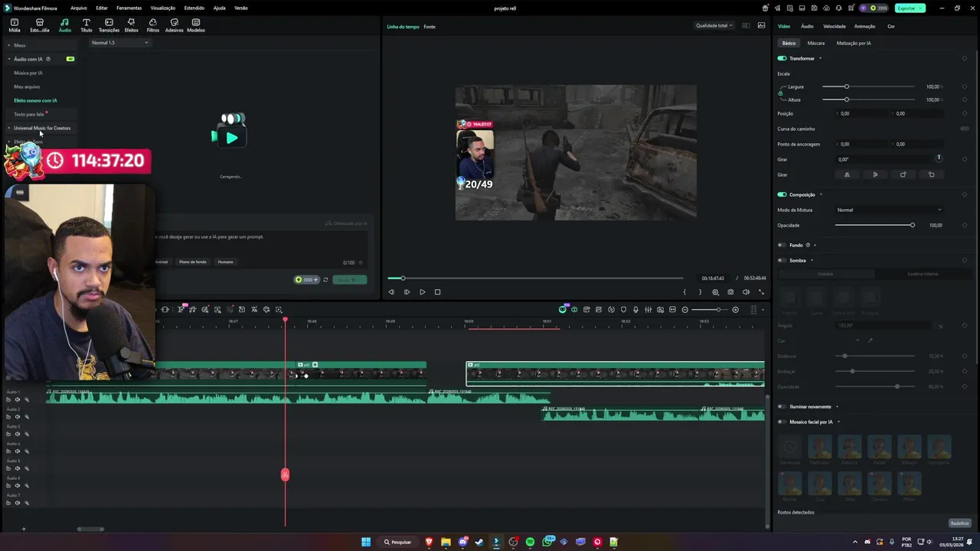Click the Exportar button
The height and width of the screenshot is (551, 980).
[x=910, y=8]
